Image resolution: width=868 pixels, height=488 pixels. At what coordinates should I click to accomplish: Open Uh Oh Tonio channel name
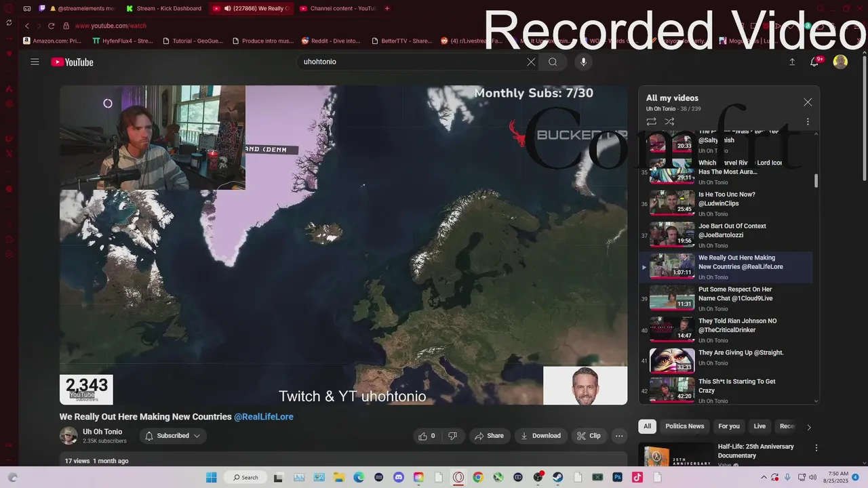point(102,432)
